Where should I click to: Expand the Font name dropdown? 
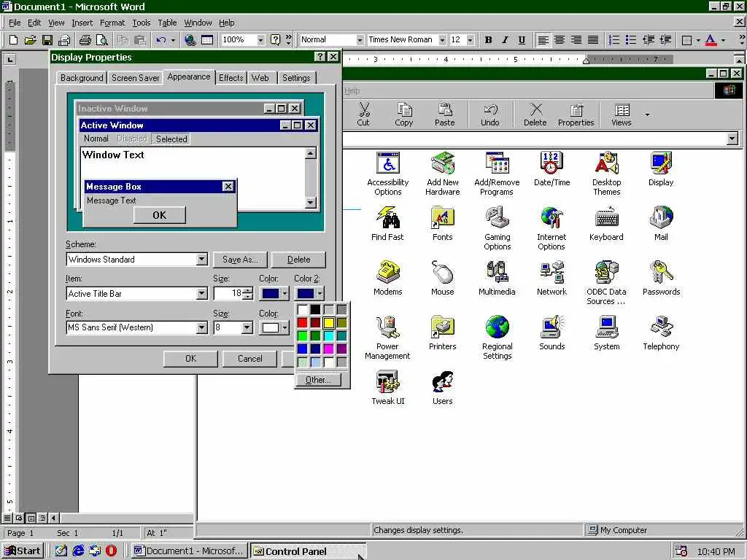point(201,327)
